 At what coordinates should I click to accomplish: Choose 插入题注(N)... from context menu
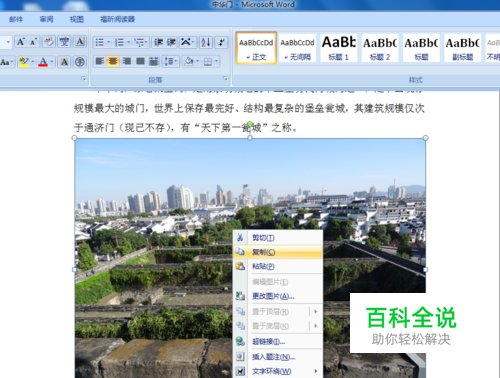click(279, 357)
